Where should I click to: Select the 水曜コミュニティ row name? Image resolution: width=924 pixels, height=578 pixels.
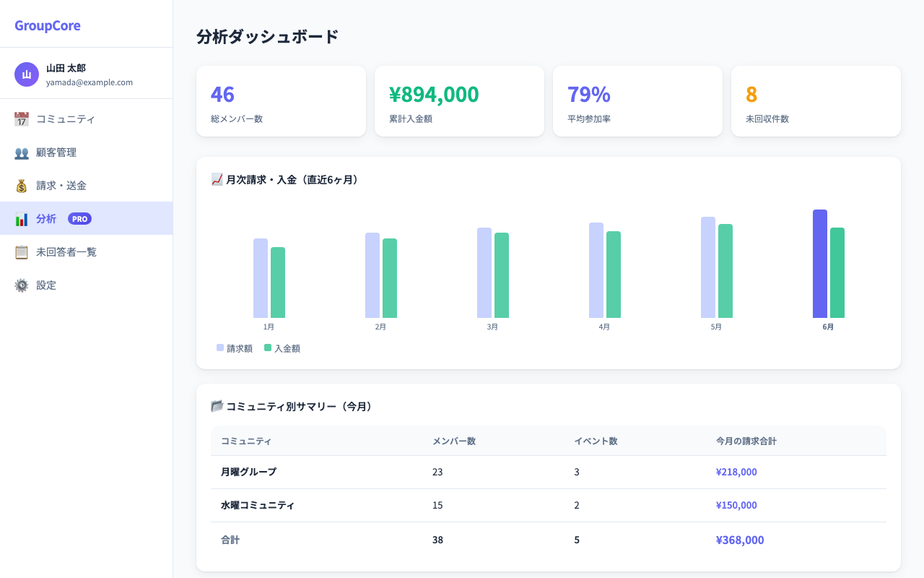pos(258,505)
